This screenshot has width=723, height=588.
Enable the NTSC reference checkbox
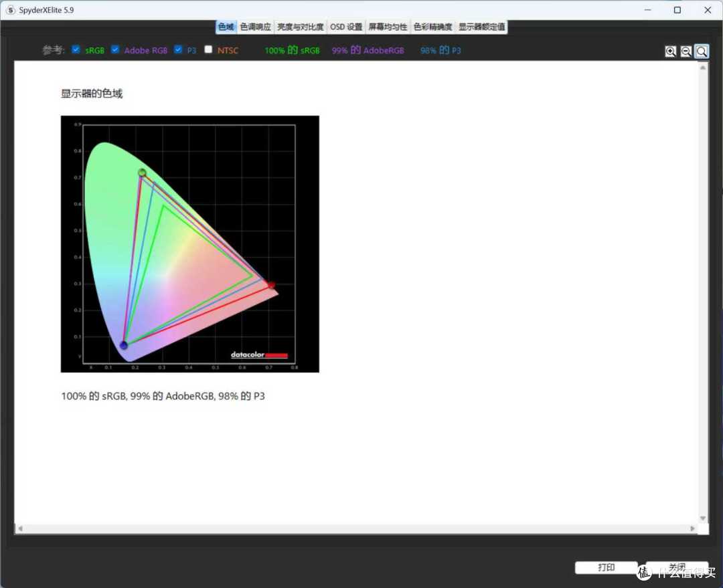208,50
